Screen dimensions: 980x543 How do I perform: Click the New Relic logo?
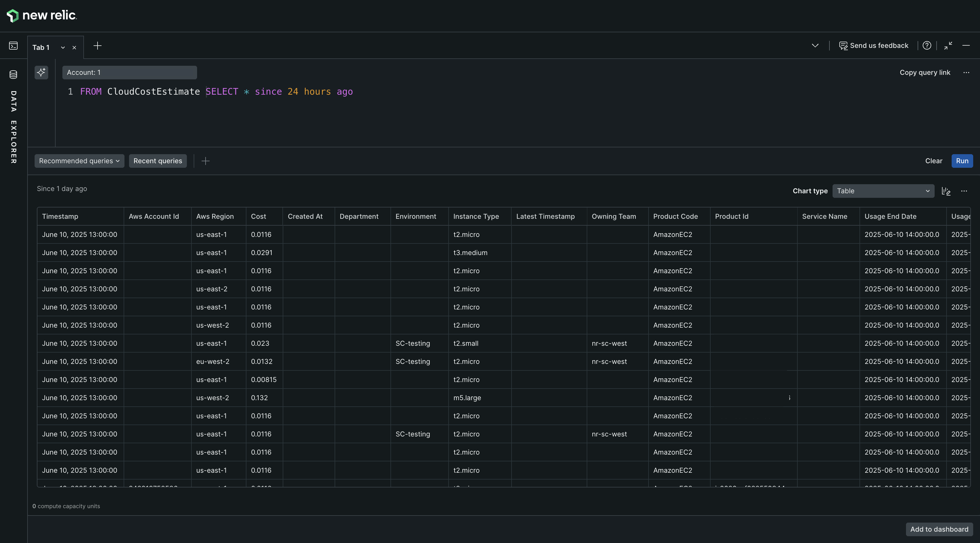click(x=42, y=16)
